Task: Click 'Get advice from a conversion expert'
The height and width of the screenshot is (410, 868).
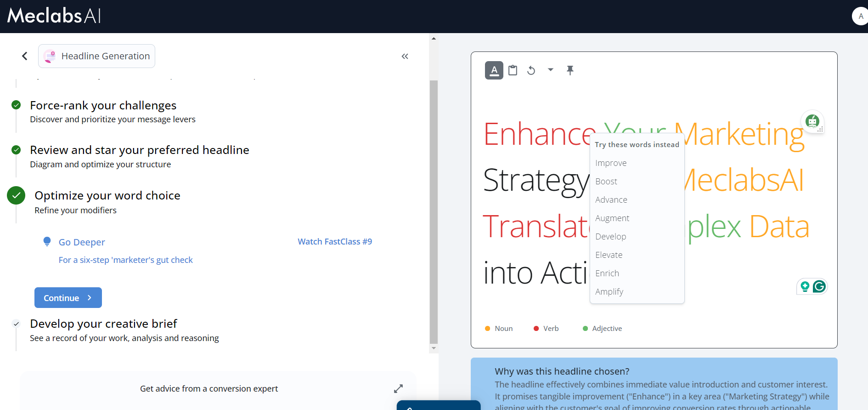Action: [209, 389]
